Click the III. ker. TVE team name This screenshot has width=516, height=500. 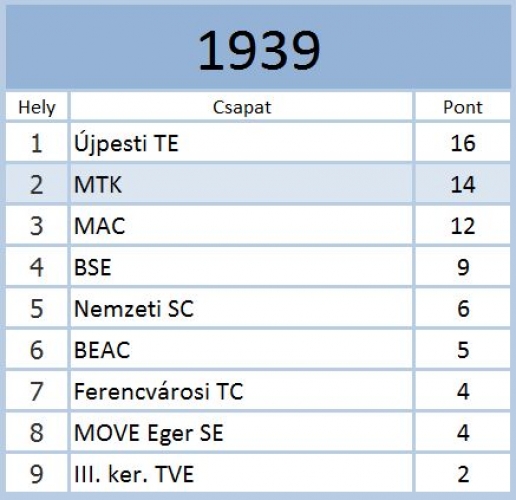tap(134, 474)
